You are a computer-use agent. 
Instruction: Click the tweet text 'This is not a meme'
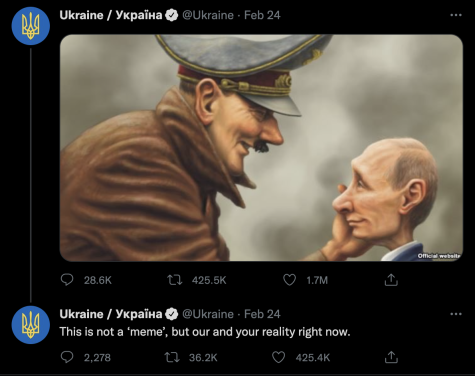coord(205,332)
